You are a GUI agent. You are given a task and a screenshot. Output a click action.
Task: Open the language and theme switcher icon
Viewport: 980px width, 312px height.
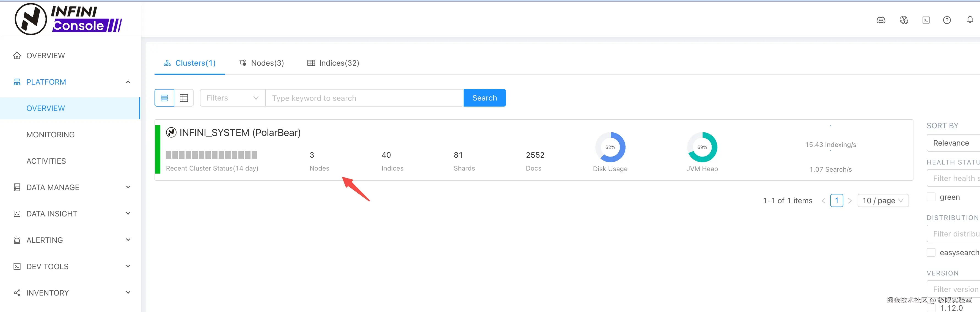click(904, 20)
